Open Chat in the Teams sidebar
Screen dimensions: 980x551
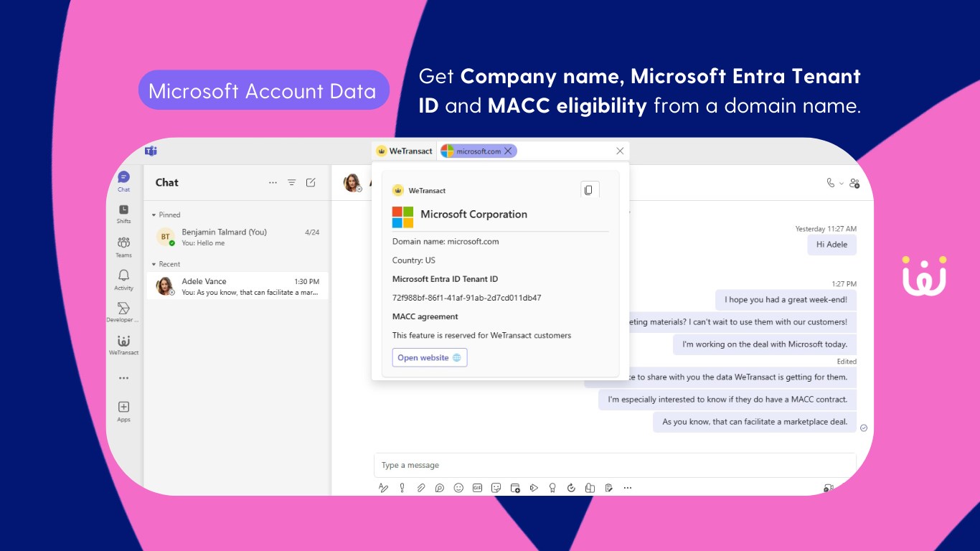pos(123,181)
